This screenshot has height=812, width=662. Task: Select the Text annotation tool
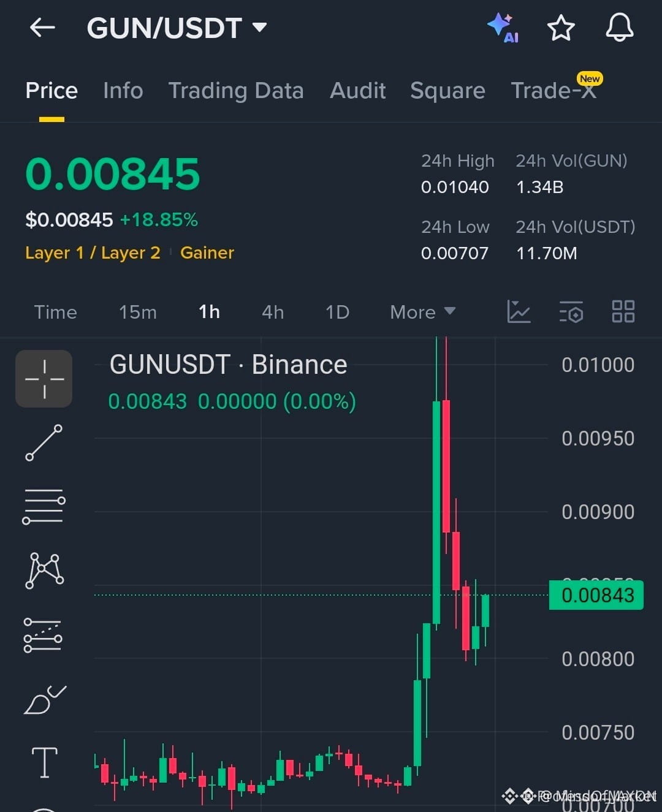(45, 762)
